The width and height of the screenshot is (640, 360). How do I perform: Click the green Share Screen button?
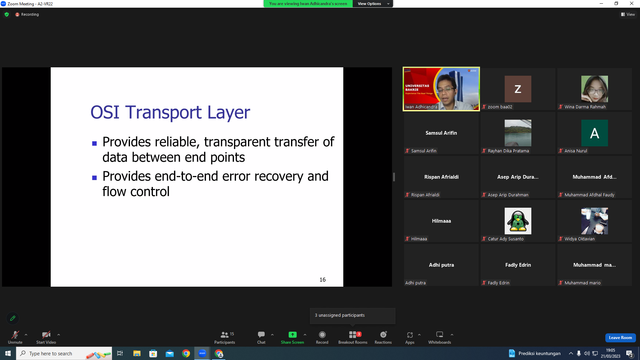[x=292, y=337]
